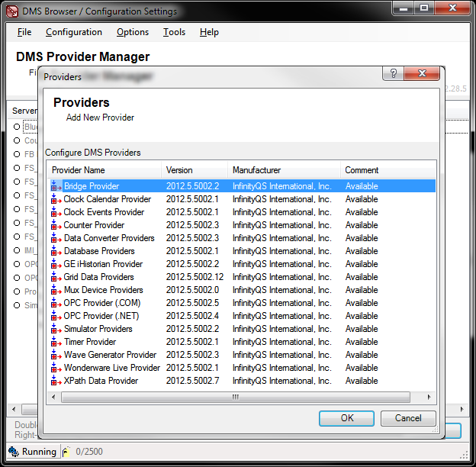476x467 pixels.
Task: Confirm with the OK button
Action: 346,418
